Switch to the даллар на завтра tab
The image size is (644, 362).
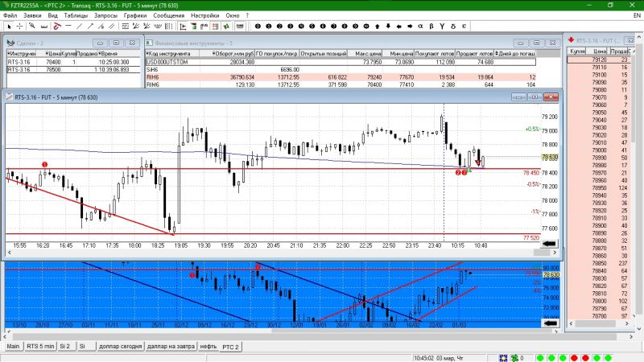click(171, 347)
